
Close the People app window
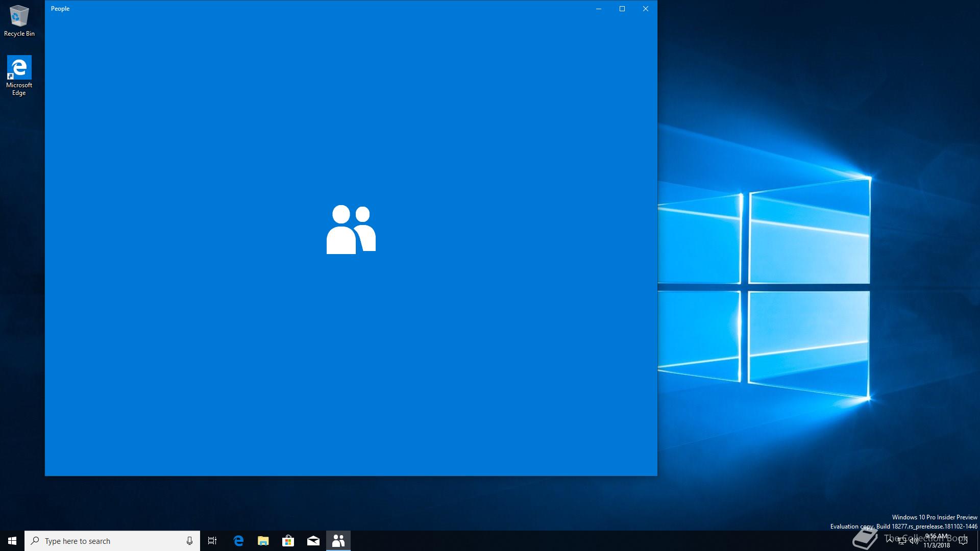[x=646, y=9]
